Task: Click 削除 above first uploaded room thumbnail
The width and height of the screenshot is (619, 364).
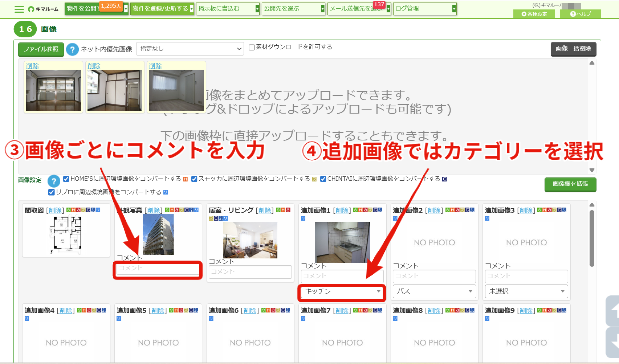Action: pos(32,66)
